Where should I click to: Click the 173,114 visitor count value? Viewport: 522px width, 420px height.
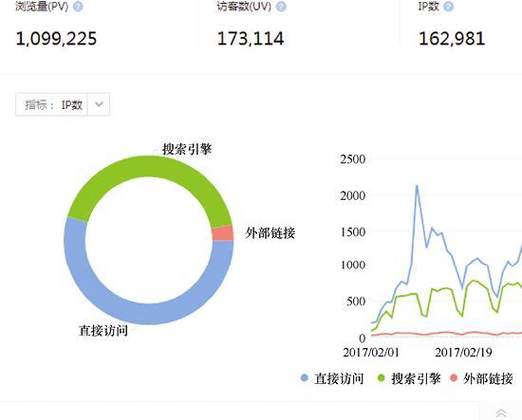point(251,39)
